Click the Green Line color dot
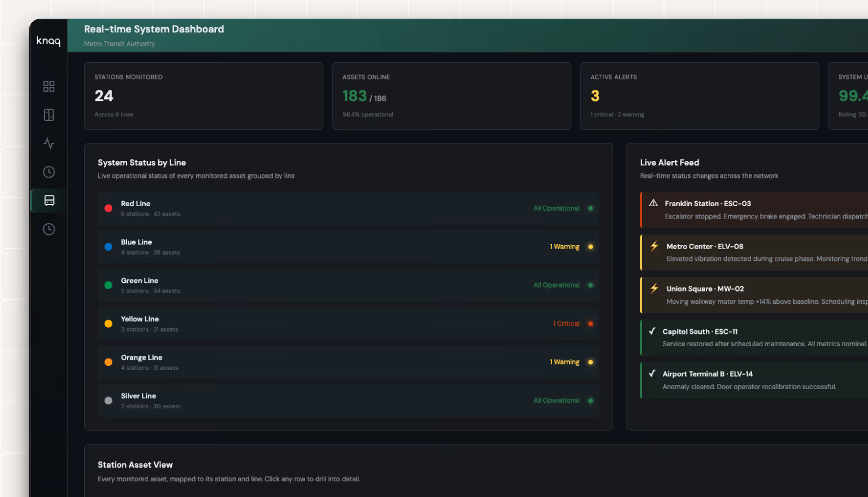 (x=108, y=285)
